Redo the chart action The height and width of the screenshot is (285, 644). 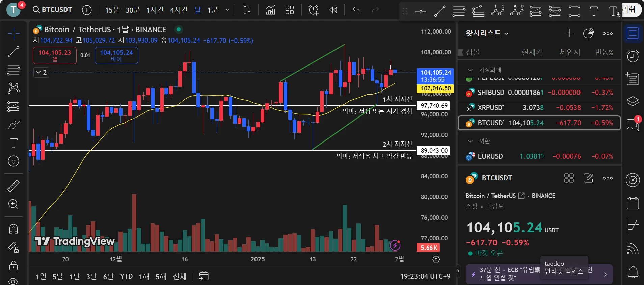(x=375, y=10)
